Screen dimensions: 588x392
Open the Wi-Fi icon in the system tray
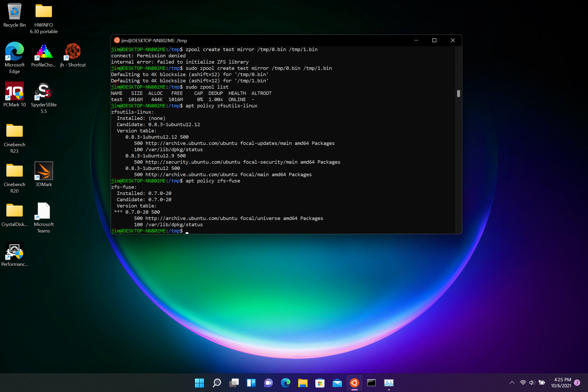point(523,382)
